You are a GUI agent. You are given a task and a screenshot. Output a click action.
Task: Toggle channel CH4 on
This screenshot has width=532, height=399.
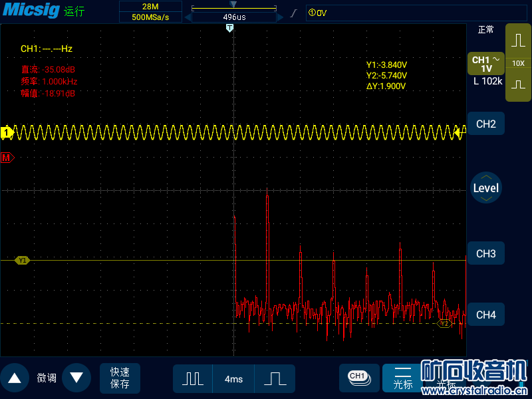pyautogui.click(x=485, y=315)
